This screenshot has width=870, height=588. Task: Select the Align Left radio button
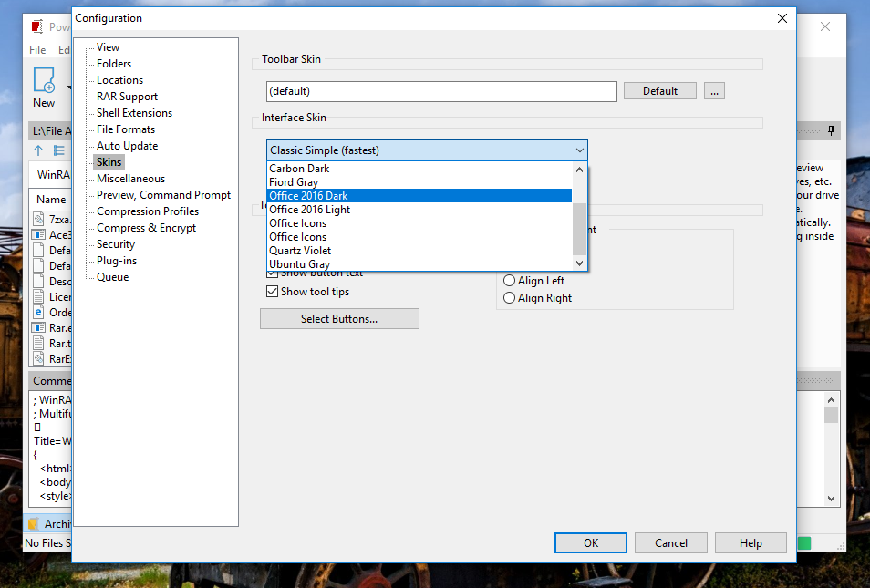pos(509,281)
